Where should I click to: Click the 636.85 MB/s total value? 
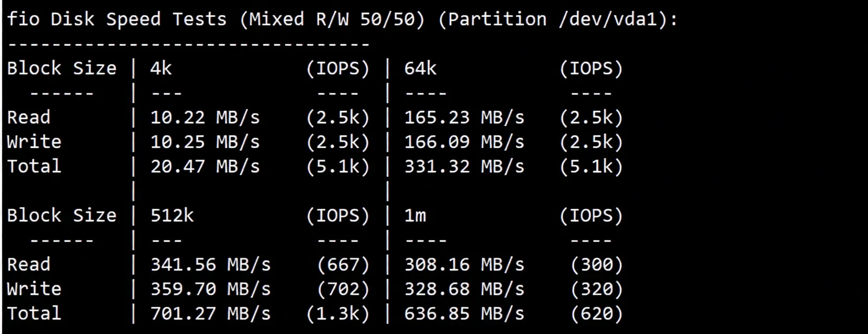coord(464,314)
